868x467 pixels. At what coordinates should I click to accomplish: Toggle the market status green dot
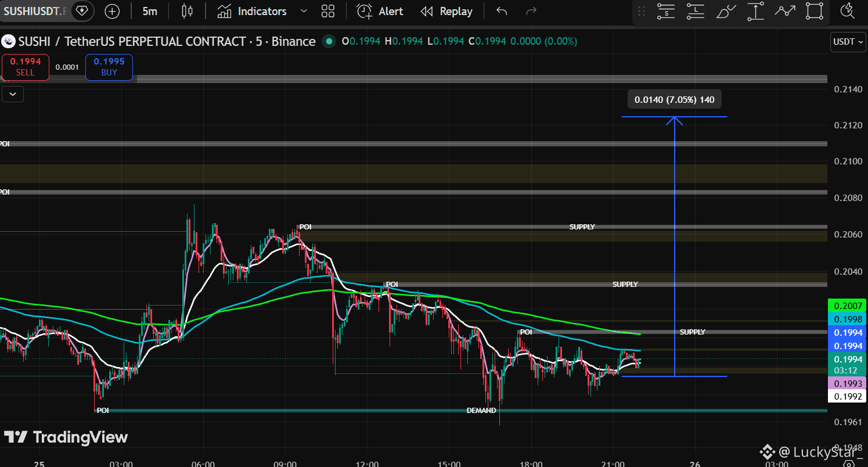click(x=329, y=41)
